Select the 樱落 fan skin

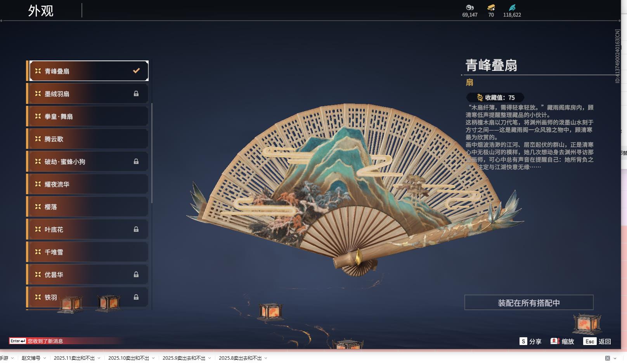(89, 207)
